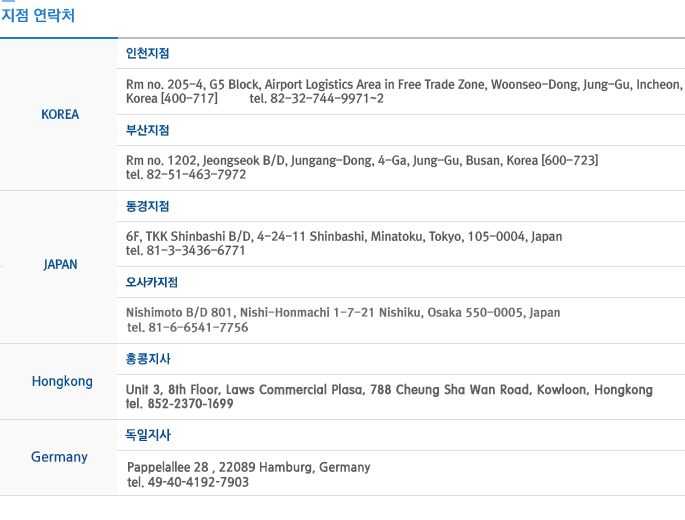This screenshot has width=685, height=520.
Task: Click the Tokyo phone number 81-3-3436-6771
Action: click(186, 251)
